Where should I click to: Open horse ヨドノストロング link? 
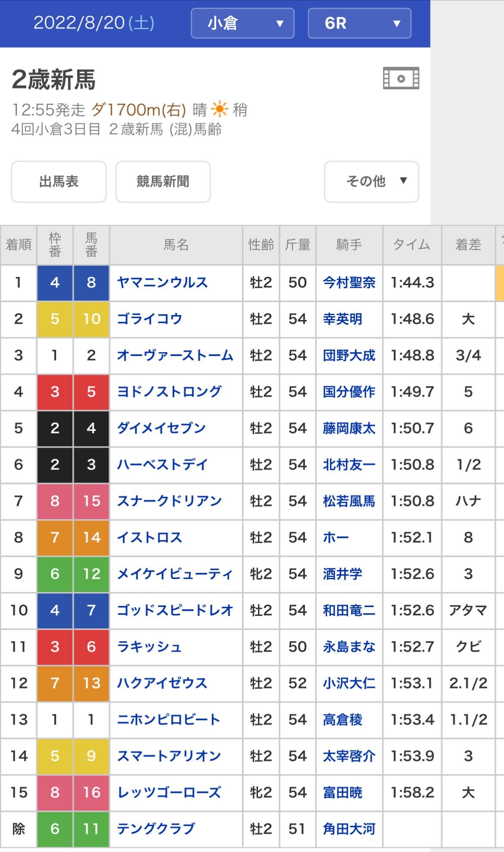169,392
